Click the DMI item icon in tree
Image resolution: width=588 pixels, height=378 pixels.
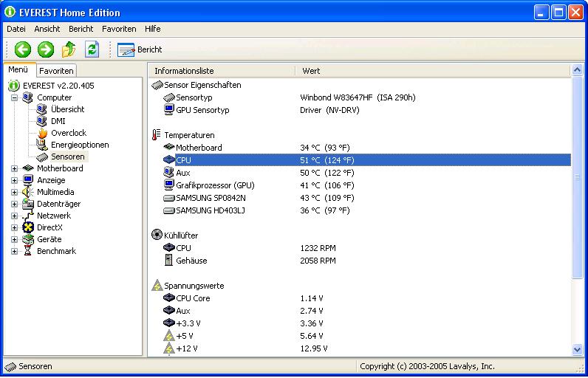click(41, 121)
